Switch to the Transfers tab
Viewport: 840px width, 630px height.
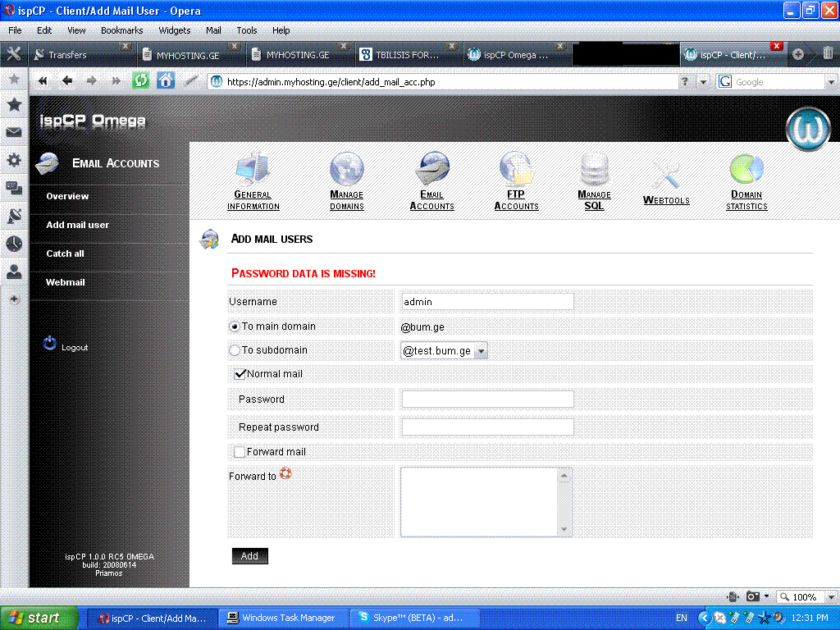click(81, 55)
